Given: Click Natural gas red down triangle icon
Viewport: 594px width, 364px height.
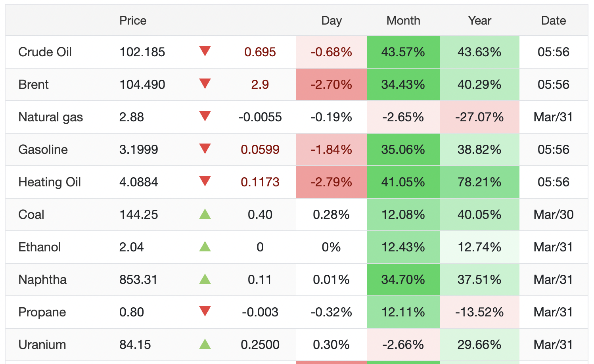Looking at the screenshot, I should (x=205, y=116).
